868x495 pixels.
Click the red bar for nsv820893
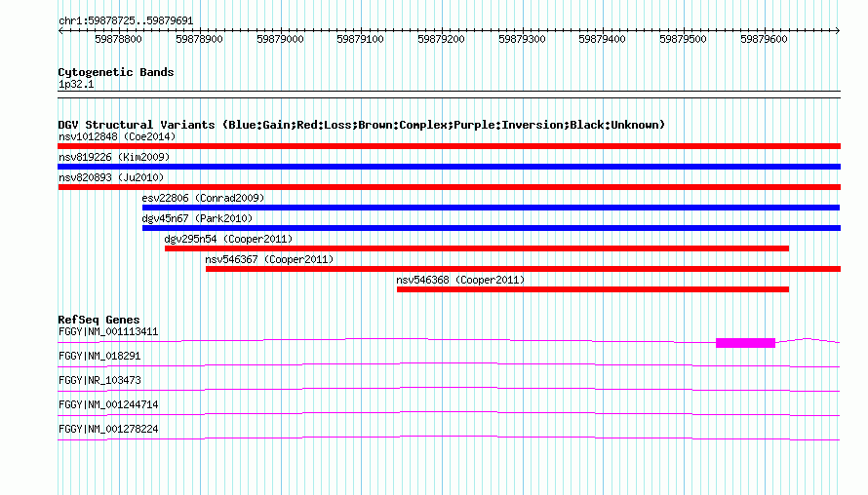coord(449,187)
